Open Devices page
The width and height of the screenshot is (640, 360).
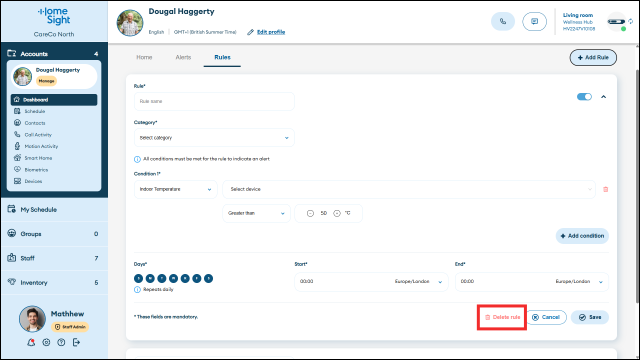click(x=33, y=181)
